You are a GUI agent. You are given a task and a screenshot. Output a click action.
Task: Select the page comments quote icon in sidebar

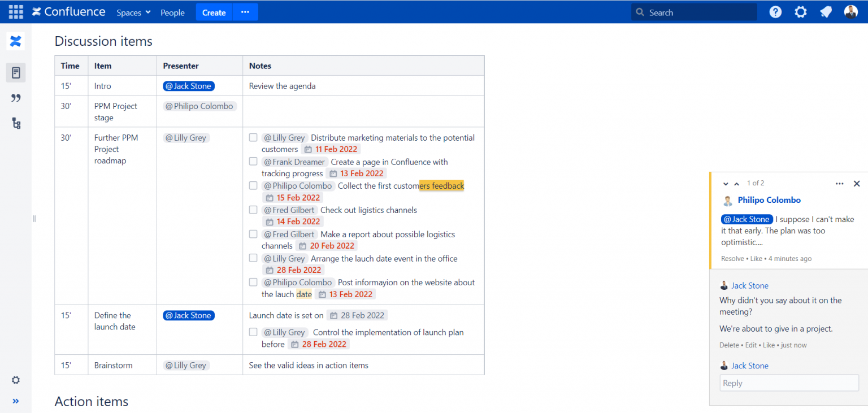coord(15,98)
